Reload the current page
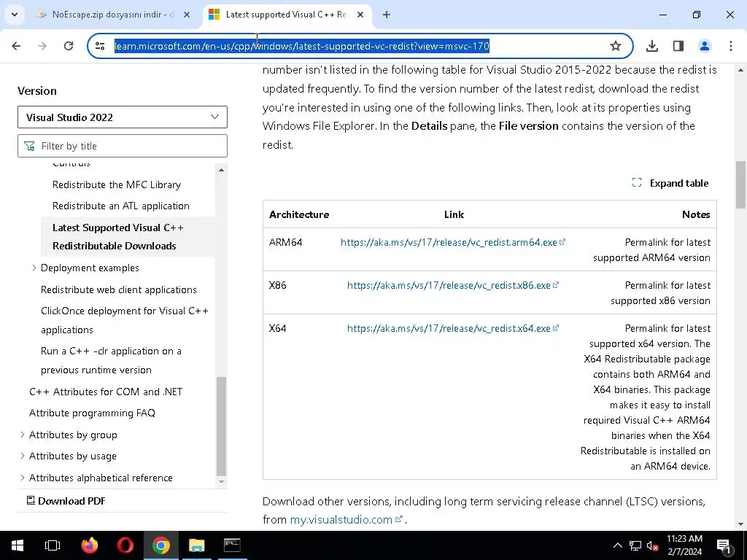 (x=69, y=46)
